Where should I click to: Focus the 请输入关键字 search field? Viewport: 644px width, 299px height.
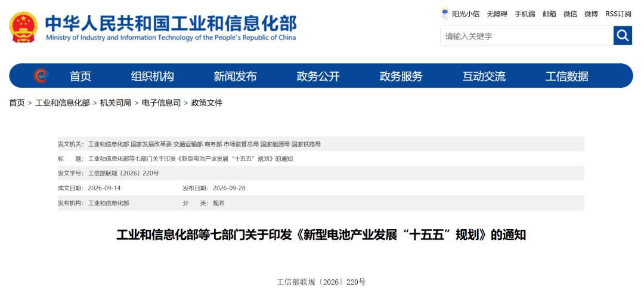[x=527, y=36]
